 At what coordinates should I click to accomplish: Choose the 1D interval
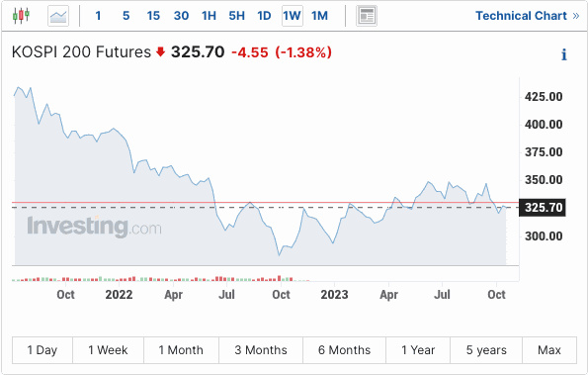[264, 16]
